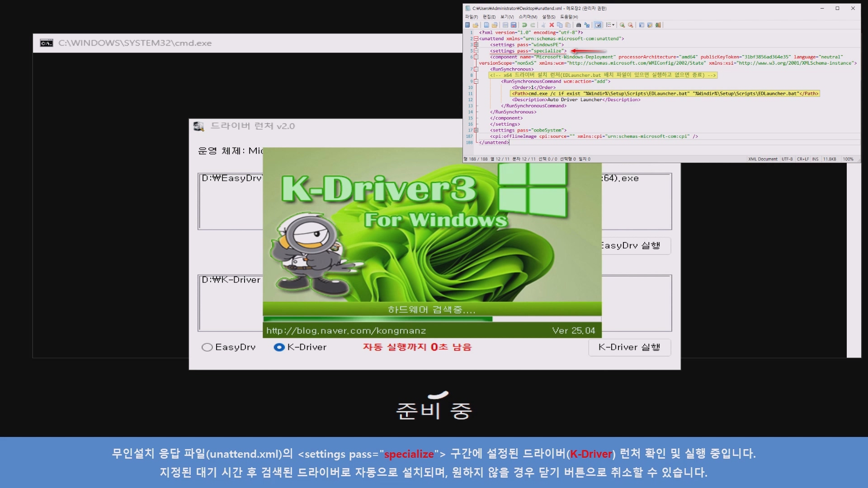The image size is (868, 488).
Task: Click the Zoom In magnifier icon
Action: click(x=623, y=25)
